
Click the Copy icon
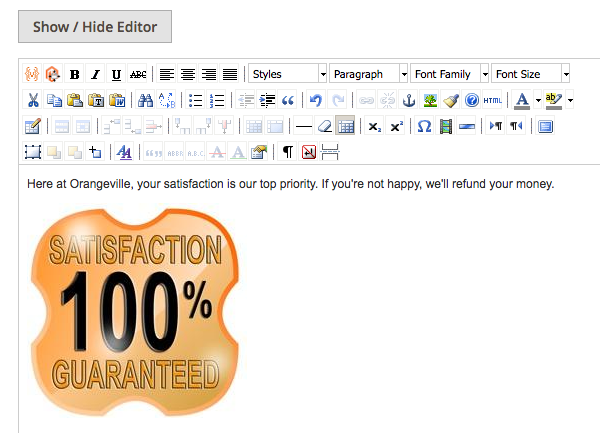(54, 100)
